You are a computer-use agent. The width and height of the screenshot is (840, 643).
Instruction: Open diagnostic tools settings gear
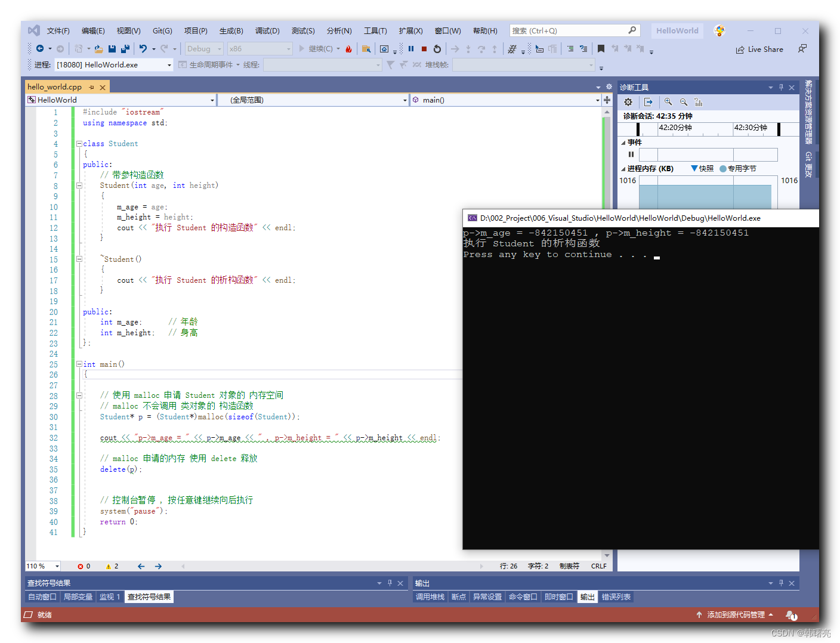[628, 102]
